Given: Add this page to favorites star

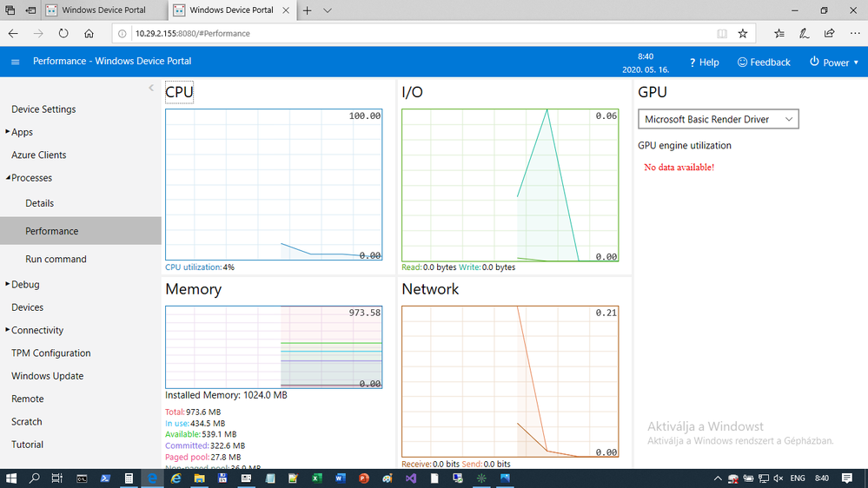Looking at the screenshot, I should pos(743,34).
